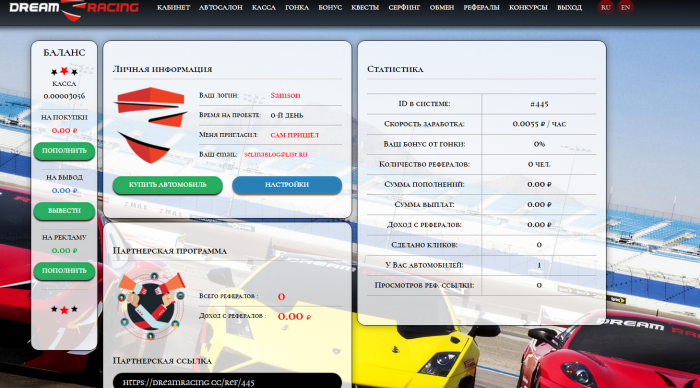Click Выход to log out
This screenshot has width=700, height=388.
(569, 8)
